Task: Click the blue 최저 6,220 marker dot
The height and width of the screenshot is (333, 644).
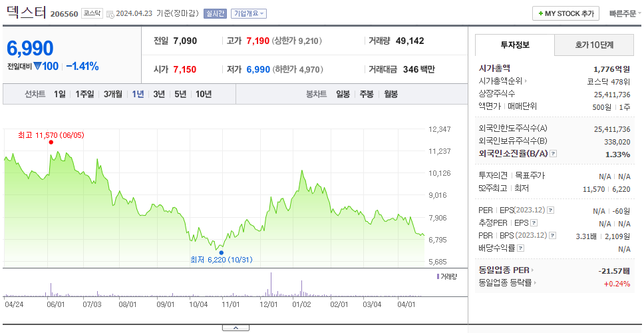Action: pos(222,252)
